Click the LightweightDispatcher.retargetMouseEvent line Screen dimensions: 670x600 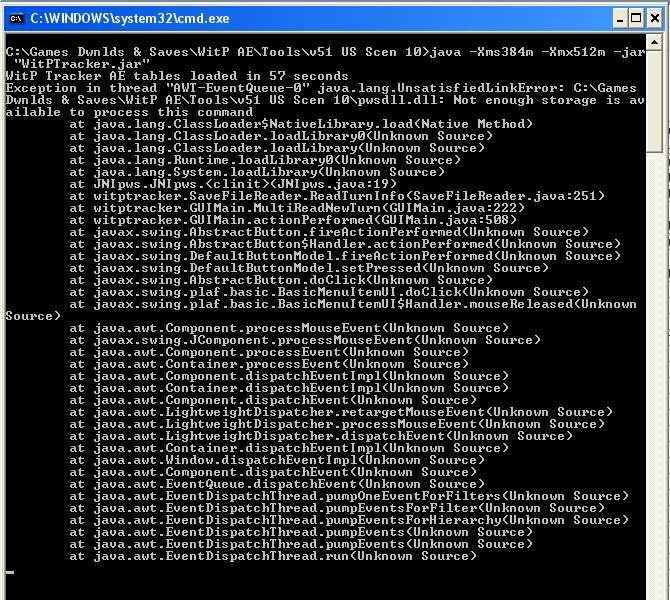341,412
